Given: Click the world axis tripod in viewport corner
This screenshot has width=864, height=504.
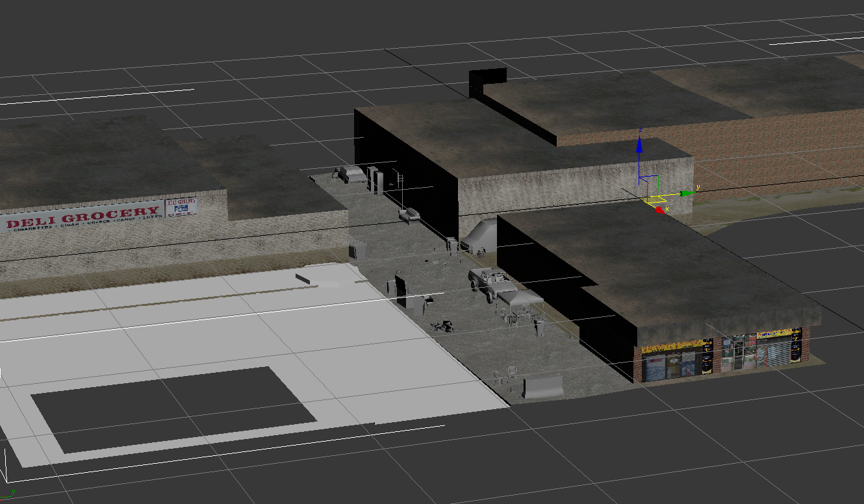Looking at the screenshot, I should [x=9, y=494].
